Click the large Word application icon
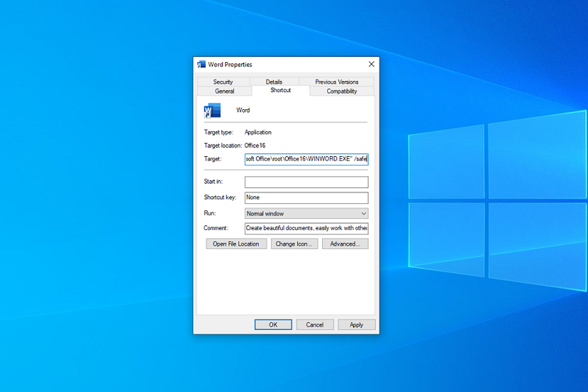 (212, 110)
